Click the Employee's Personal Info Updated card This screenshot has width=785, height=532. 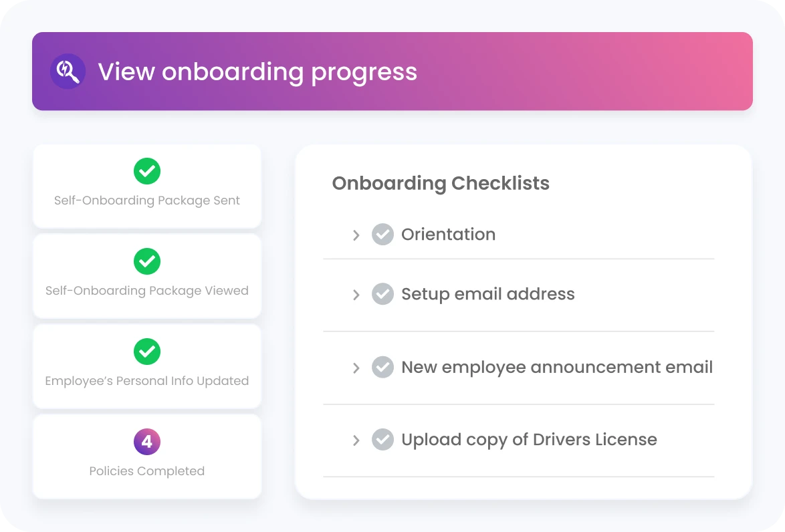(147, 366)
